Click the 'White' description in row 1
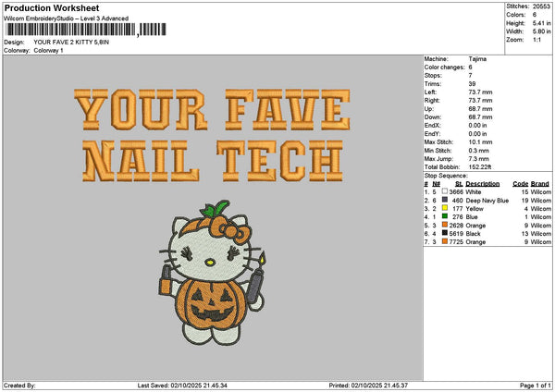555x392 pixels. 474,191
